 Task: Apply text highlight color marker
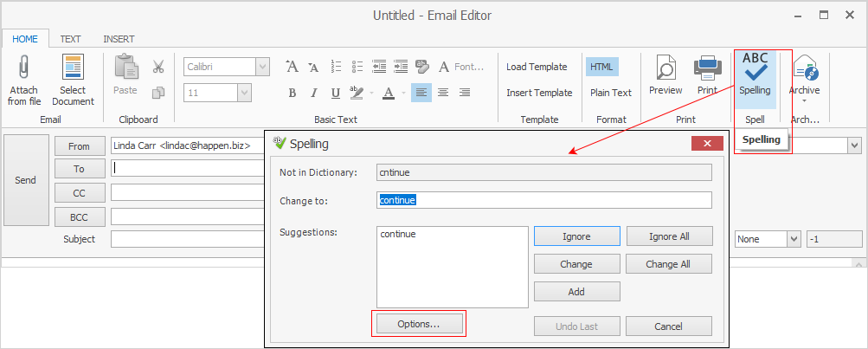pos(357,93)
